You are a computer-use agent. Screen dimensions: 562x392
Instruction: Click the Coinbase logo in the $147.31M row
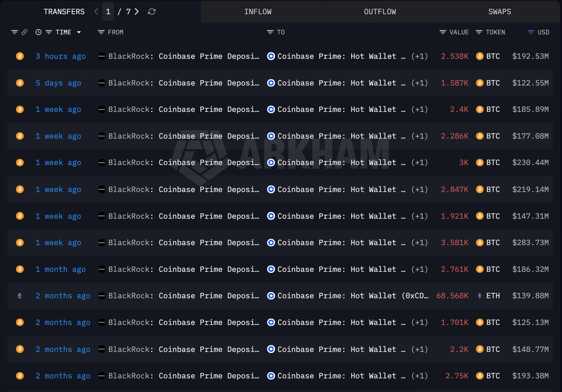[271, 216]
